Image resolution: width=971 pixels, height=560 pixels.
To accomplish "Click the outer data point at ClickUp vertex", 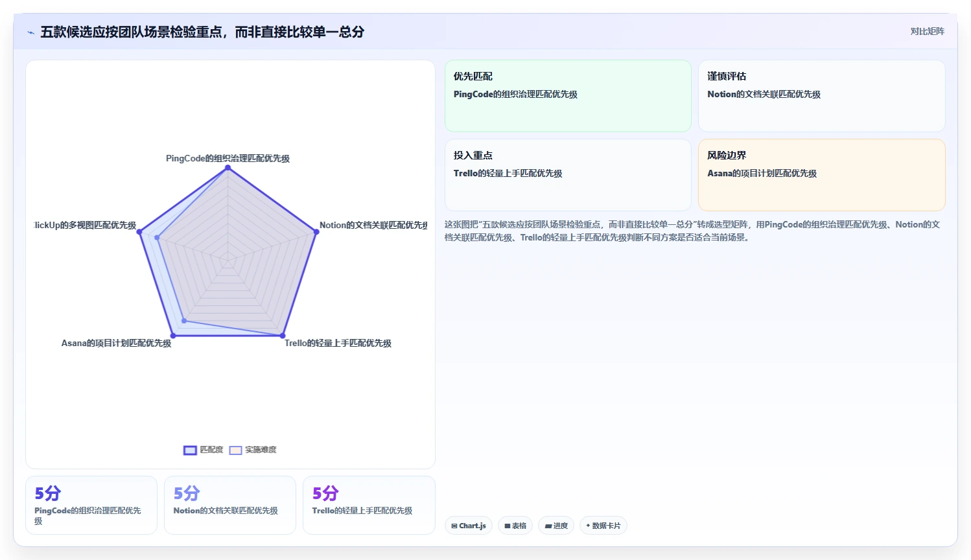I will (x=139, y=232).
